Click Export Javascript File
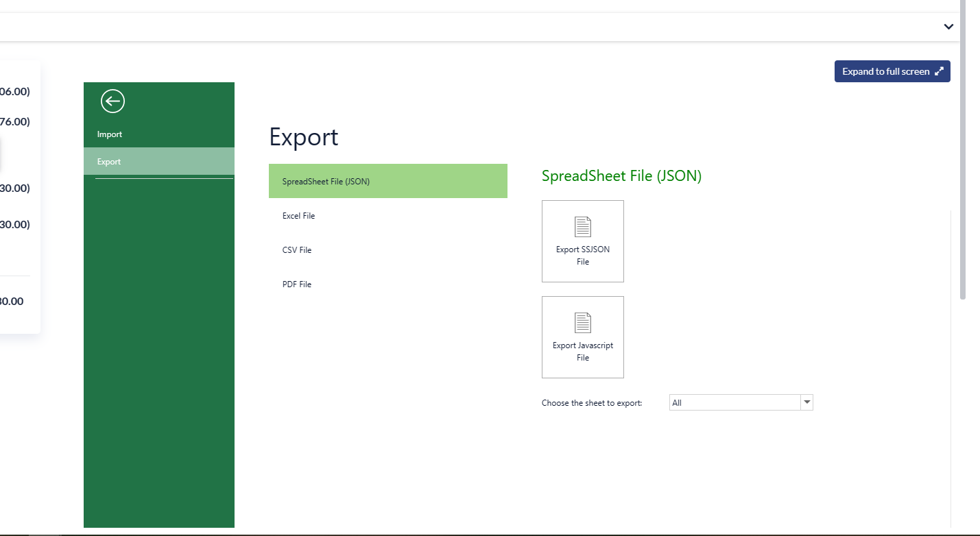Screen dimensions: 980x536 (x=582, y=337)
